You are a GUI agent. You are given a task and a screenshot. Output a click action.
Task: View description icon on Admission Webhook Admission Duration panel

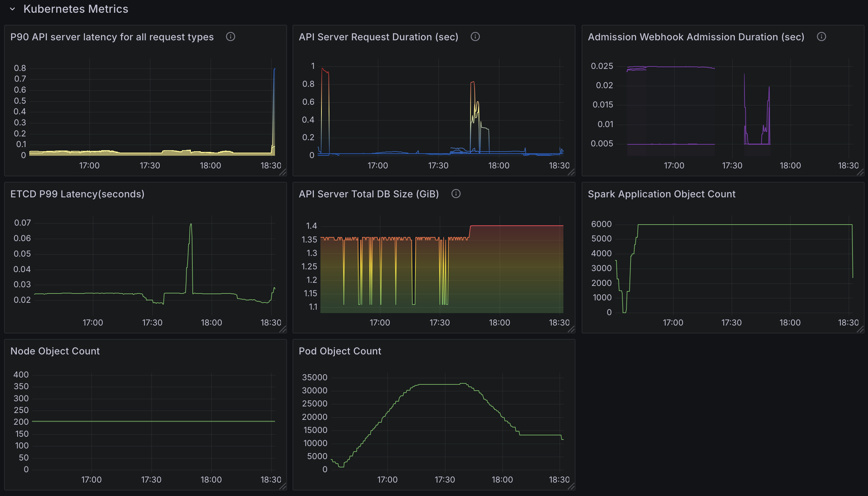(822, 36)
